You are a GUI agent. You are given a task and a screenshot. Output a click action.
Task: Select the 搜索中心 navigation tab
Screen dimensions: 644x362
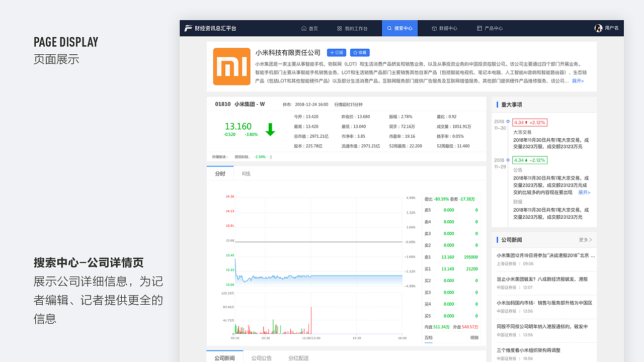399,28
